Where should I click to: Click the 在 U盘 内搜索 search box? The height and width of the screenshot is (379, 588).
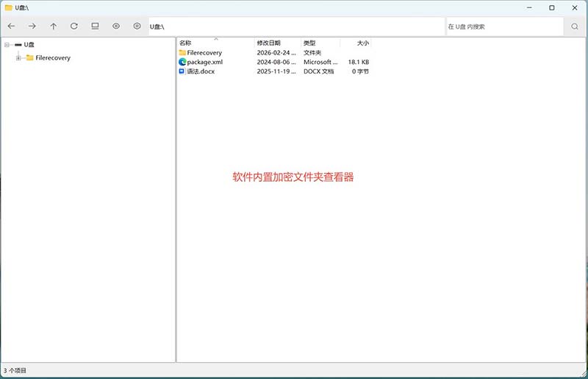pos(505,26)
